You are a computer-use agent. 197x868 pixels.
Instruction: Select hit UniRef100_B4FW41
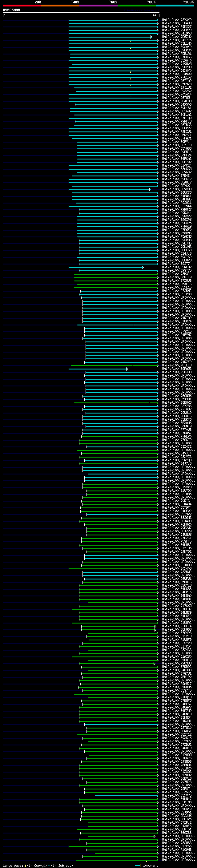tap(177, 196)
